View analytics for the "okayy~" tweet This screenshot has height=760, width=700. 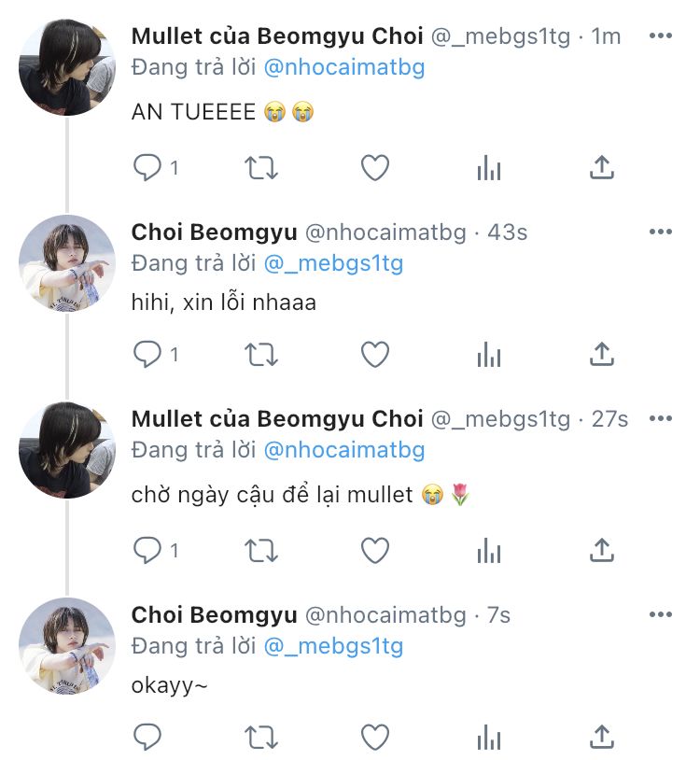pos(489,738)
